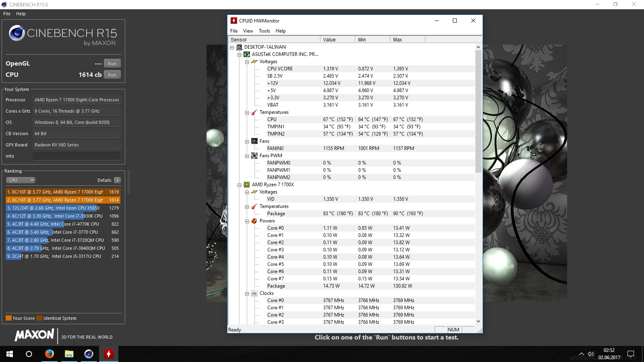
Task: Click the ASUSTeK voltages lightning icon
Action: [254, 62]
